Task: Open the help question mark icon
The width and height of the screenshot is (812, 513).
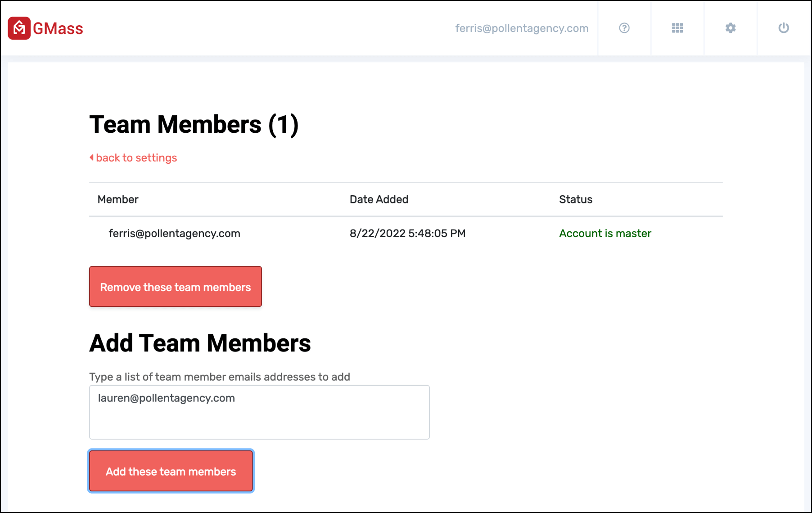Action: coord(624,28)
